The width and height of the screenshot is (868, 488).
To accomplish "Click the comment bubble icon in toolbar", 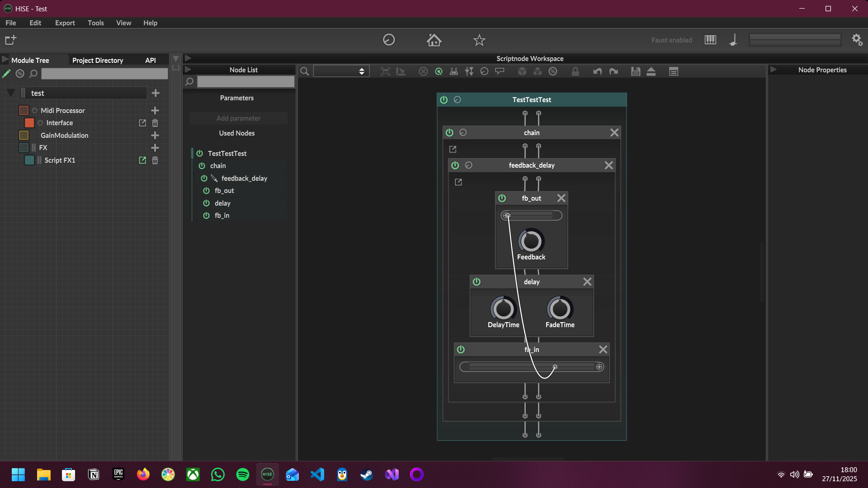I will point(500,71).
